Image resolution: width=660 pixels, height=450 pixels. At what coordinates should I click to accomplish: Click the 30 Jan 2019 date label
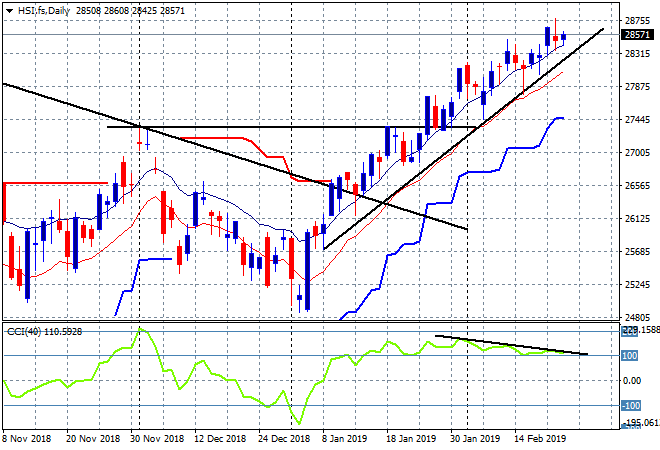475,439
